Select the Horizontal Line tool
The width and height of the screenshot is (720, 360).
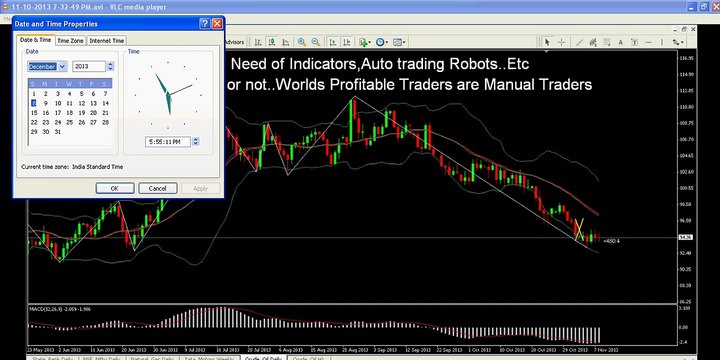[648, 42]
